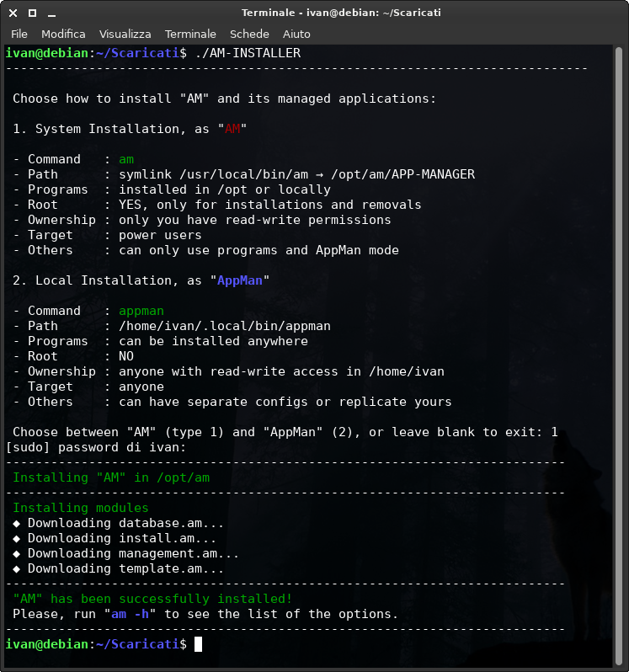Click the 'Choose how to install' line
This screenshot has height=672, width=629.
pos(224,99)
